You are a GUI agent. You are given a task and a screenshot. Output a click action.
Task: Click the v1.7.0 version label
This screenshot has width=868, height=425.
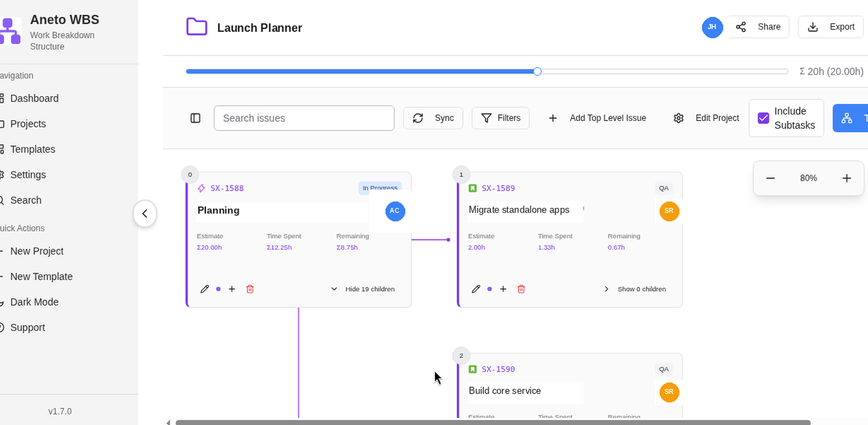point(60,411)
